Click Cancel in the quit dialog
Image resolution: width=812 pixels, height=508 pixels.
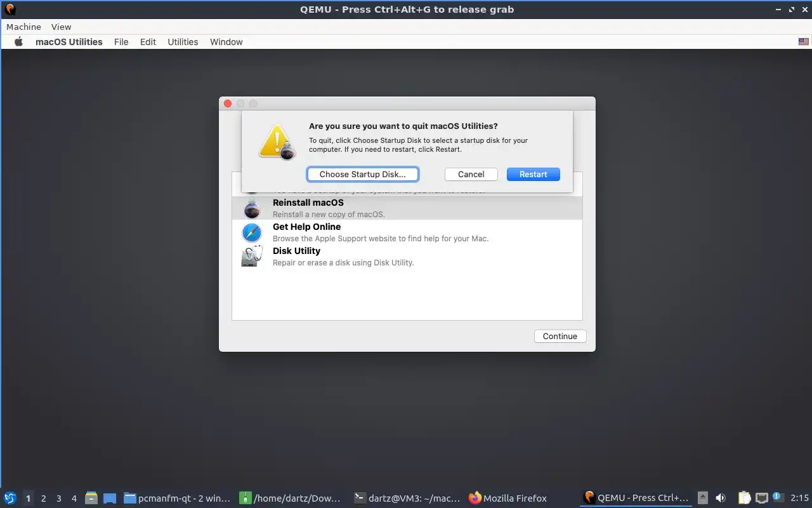point(471,174)
